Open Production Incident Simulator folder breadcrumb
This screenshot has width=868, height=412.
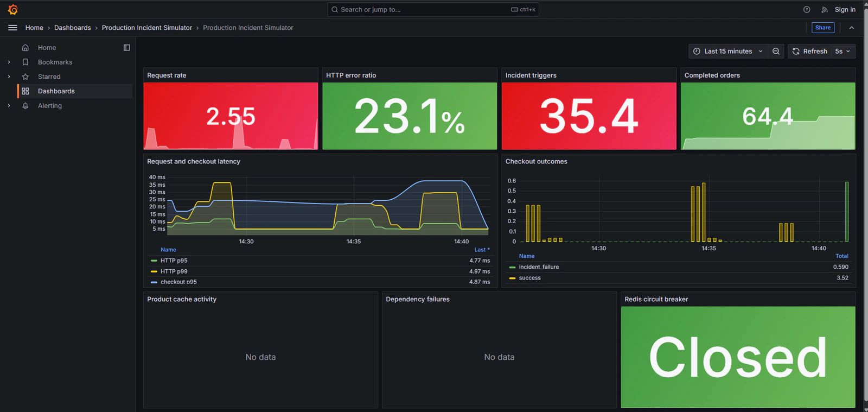click(x=147, y=28)
